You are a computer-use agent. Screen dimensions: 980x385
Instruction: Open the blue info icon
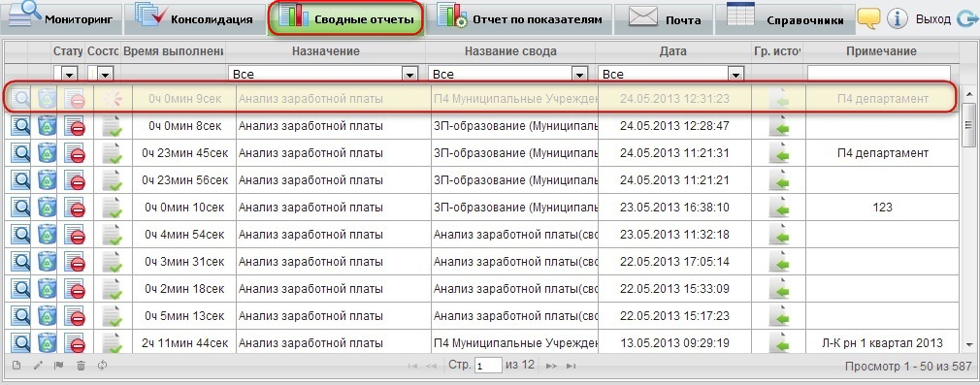(x=898, y=19)
